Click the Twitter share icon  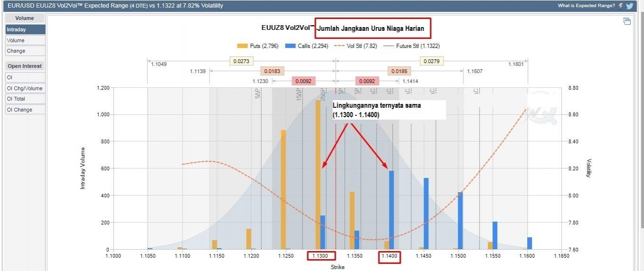[x=630, y=6]
